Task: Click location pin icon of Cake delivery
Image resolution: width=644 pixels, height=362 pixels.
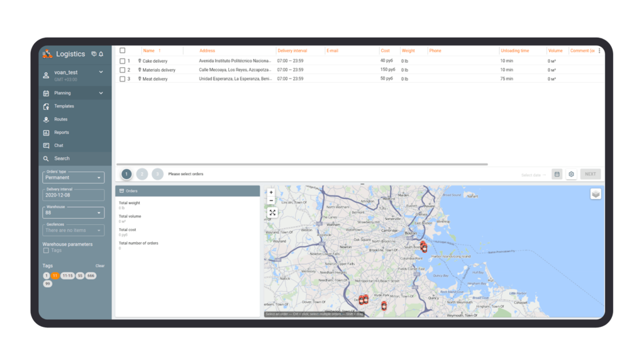Action: click(x=140, y=61)
